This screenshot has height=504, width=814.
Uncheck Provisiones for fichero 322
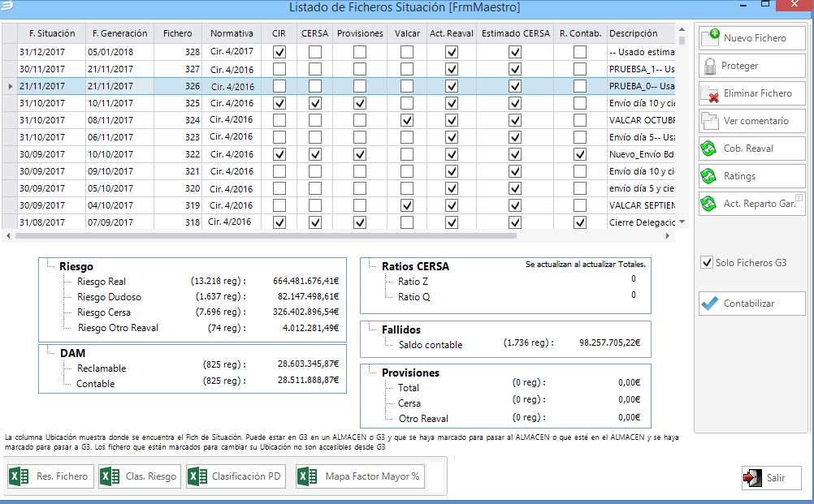coord(359,154)
